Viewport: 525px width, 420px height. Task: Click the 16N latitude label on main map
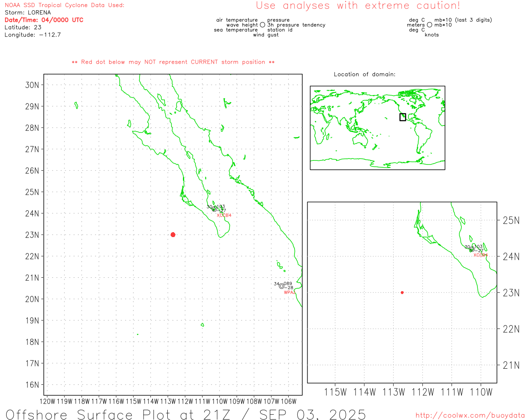(32, 385)
